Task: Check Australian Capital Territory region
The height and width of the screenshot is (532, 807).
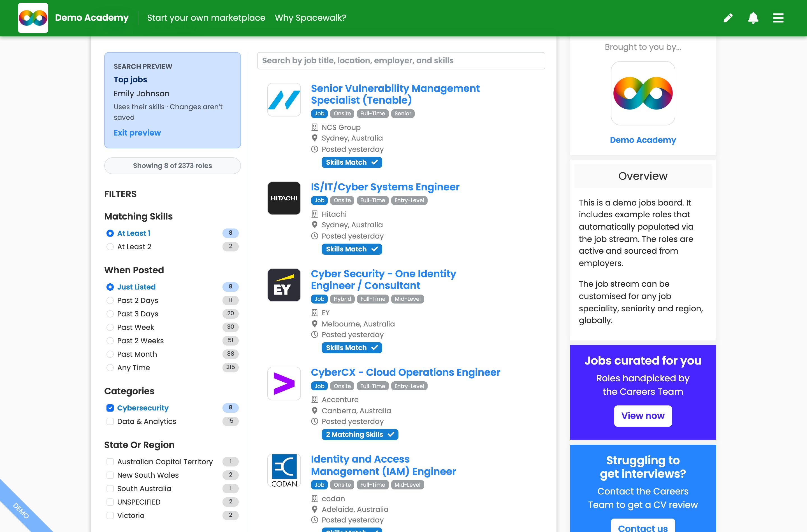Action: [x=110, y=461]
